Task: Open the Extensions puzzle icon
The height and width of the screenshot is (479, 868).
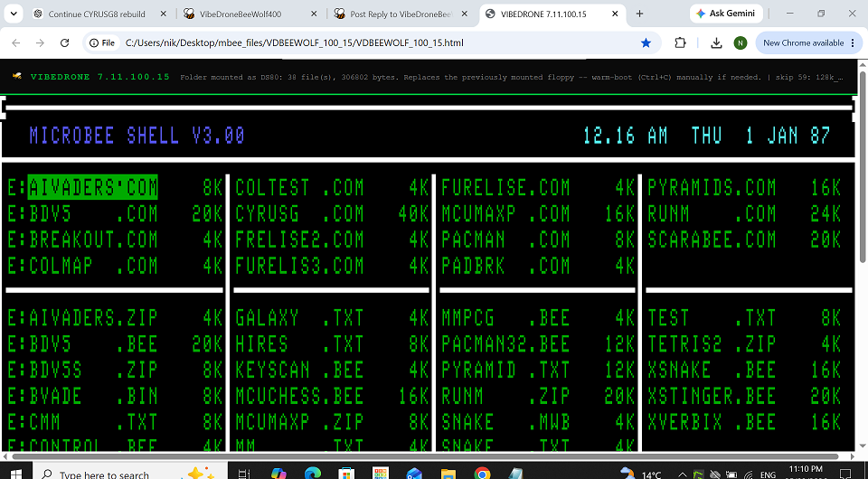Action: tap(680, 42)
